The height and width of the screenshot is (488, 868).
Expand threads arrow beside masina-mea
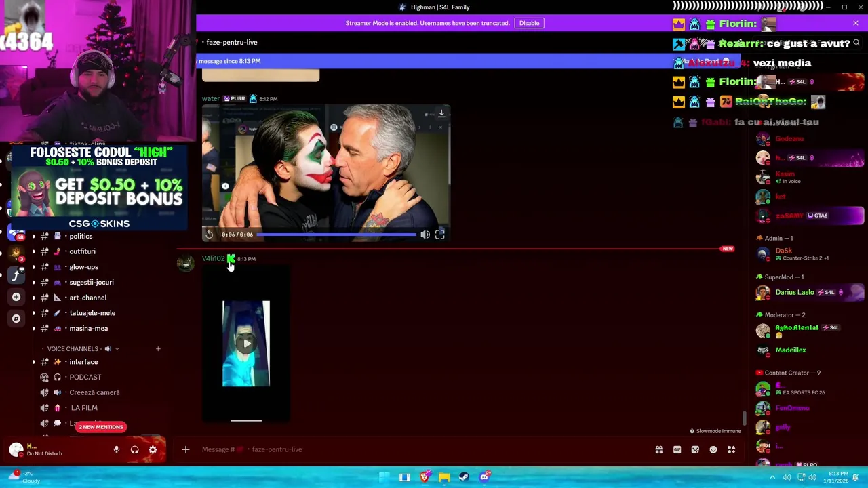(x=34, y=329)
